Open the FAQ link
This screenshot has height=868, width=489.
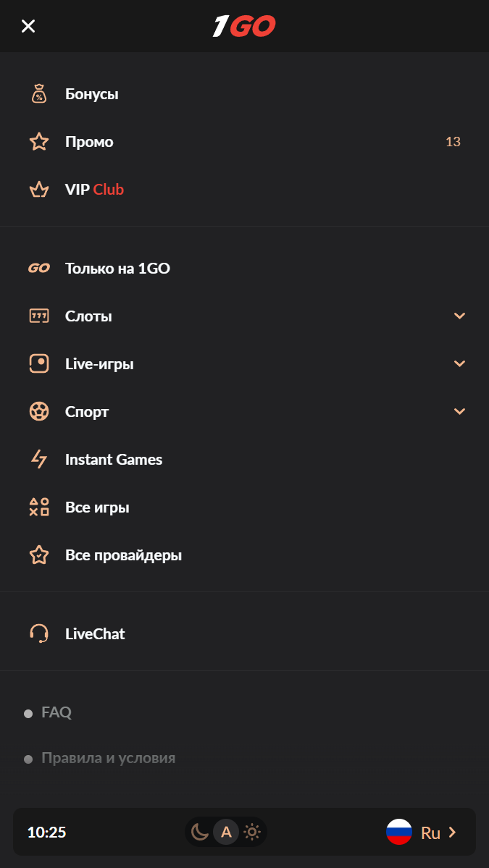(x=57, y=712)
